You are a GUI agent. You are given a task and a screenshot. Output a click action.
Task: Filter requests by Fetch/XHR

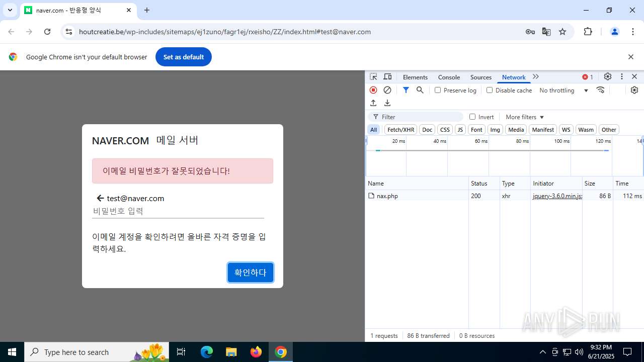pos(401,130)
